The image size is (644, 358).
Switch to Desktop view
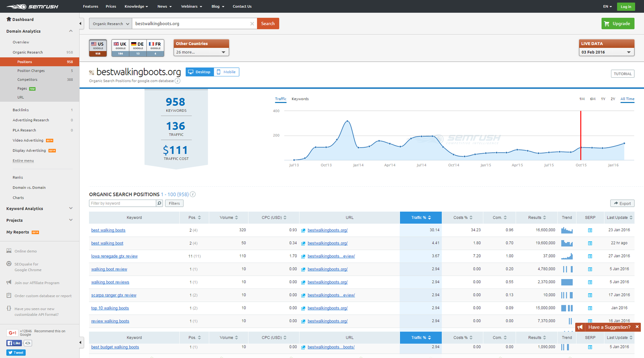click(200, 72)
